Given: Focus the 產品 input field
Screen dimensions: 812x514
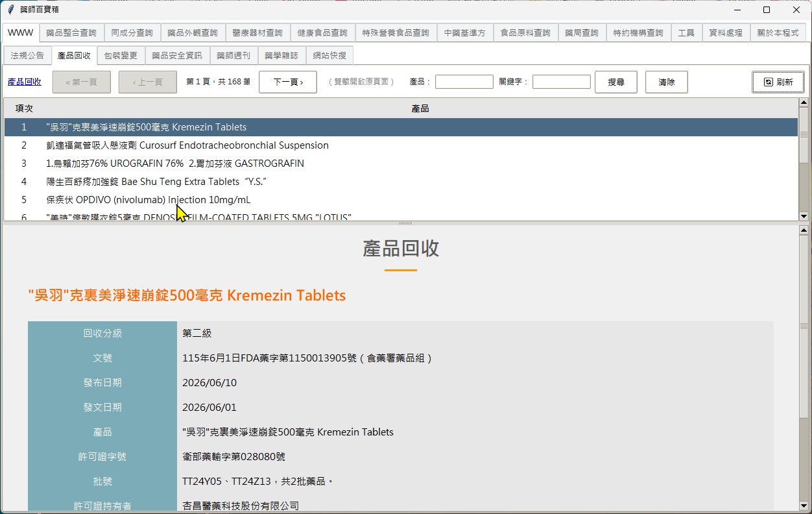Looking at the screenshot, I should pos(464,82).
